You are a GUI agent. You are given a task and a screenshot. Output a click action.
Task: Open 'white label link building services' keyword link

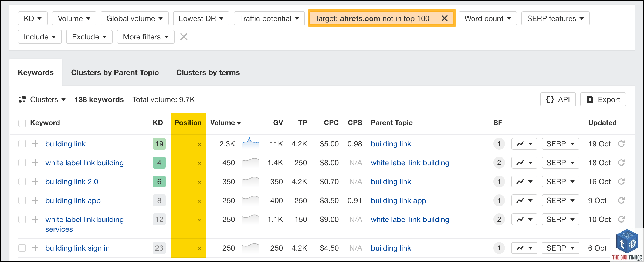[84, 224]
